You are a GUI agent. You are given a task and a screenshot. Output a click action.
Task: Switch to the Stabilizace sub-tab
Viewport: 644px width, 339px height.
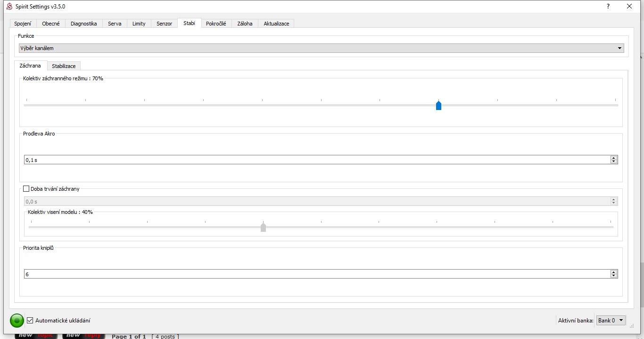pos(64,66)
